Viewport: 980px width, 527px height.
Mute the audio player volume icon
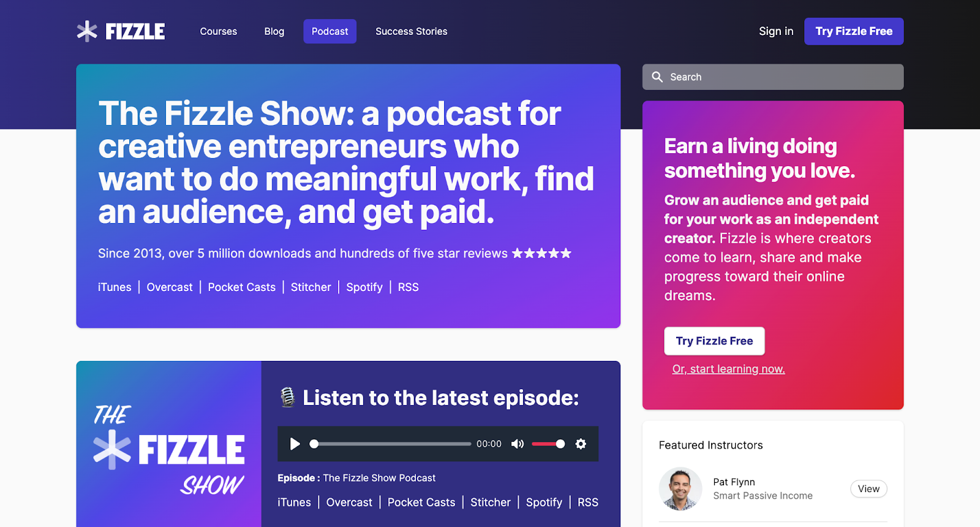pos(518,444)
